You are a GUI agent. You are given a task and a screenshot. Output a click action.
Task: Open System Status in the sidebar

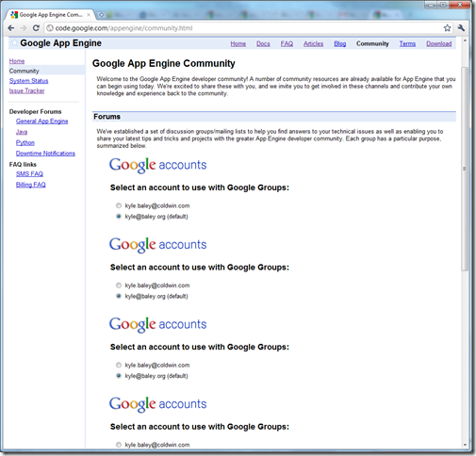[28, 81]
